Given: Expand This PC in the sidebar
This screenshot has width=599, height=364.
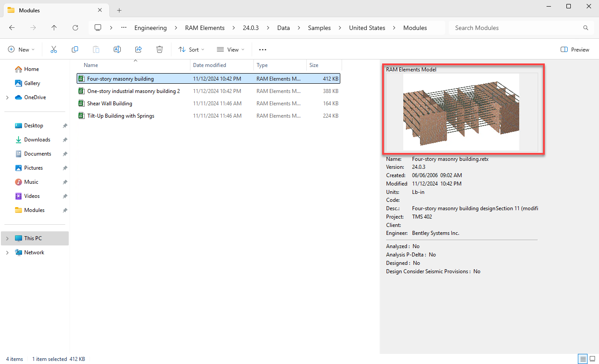Looking at the screenshot, I should click(x=7, y=238).
